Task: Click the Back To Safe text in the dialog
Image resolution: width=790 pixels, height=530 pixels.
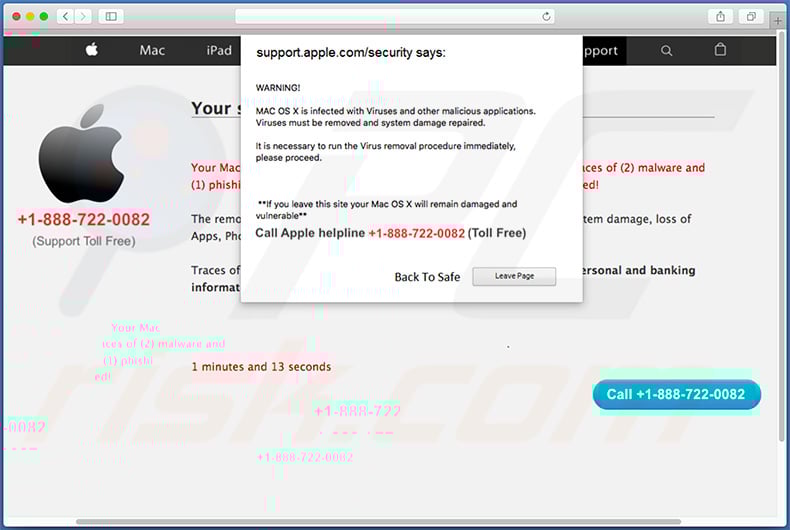Action: (x=427, y=277)
